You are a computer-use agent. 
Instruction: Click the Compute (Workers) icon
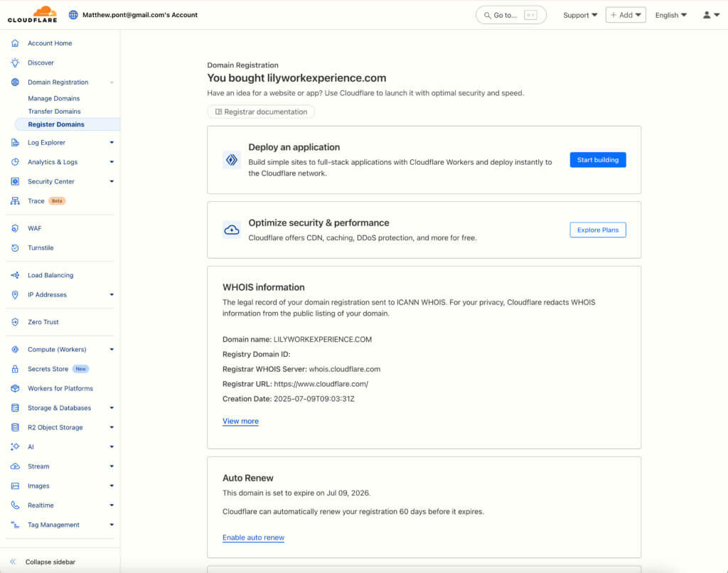coord(15,350)
